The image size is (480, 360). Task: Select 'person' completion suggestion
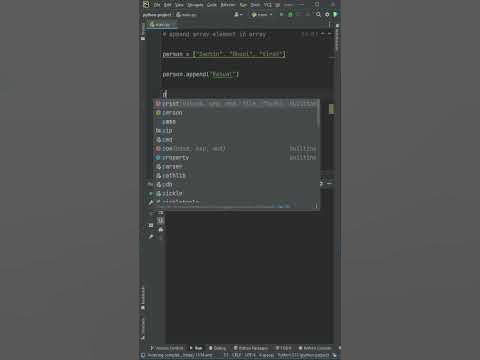(x=236, y=113)
